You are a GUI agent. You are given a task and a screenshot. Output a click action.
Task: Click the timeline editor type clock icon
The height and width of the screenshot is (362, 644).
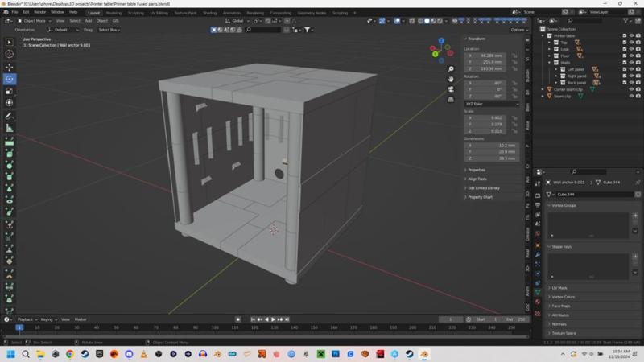(6, 319)
